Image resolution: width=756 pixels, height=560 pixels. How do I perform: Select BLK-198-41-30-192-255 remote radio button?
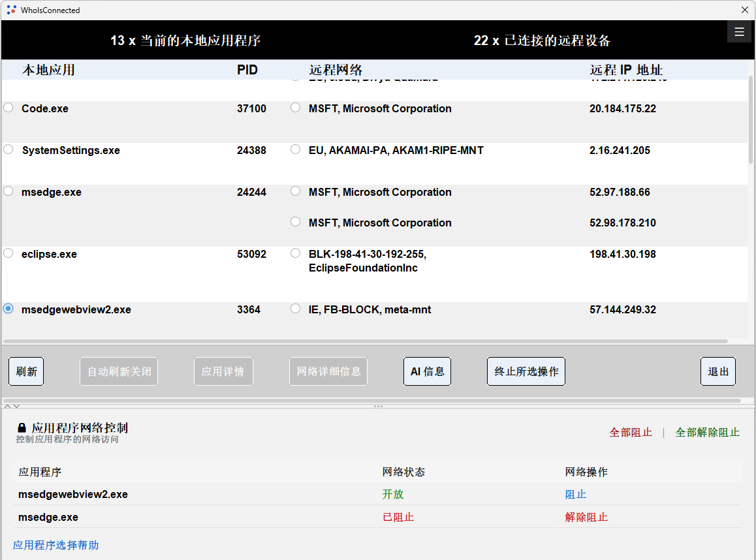(296, 253)
